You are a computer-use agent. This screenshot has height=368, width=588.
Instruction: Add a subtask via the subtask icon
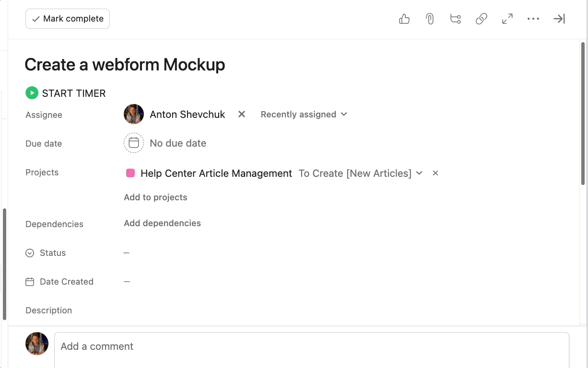(456, 19)
